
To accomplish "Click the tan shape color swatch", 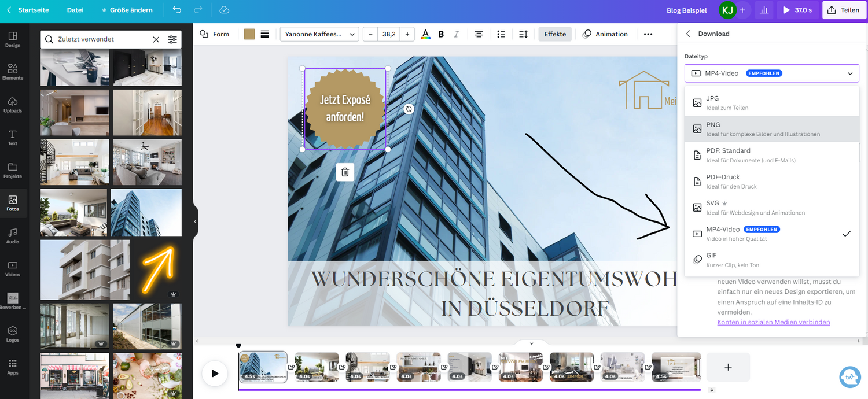I will click(249, 34).
